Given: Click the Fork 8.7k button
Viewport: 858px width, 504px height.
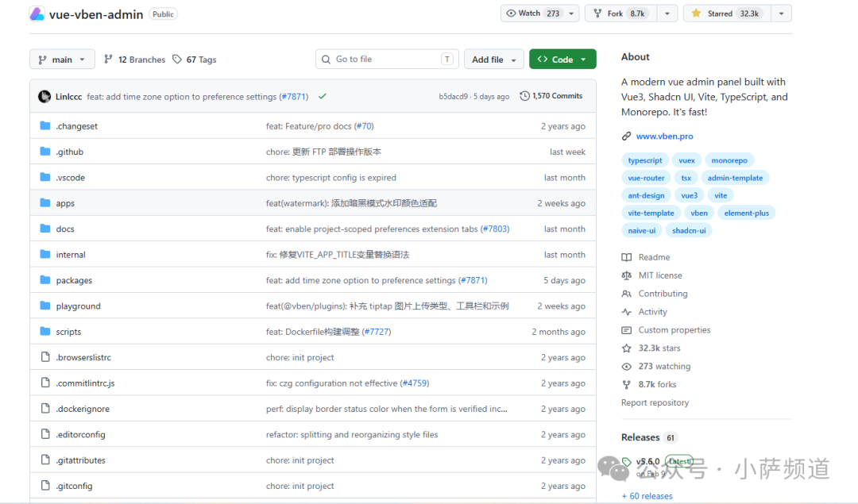Looking at the screenshot, I should tap(621, 13).
